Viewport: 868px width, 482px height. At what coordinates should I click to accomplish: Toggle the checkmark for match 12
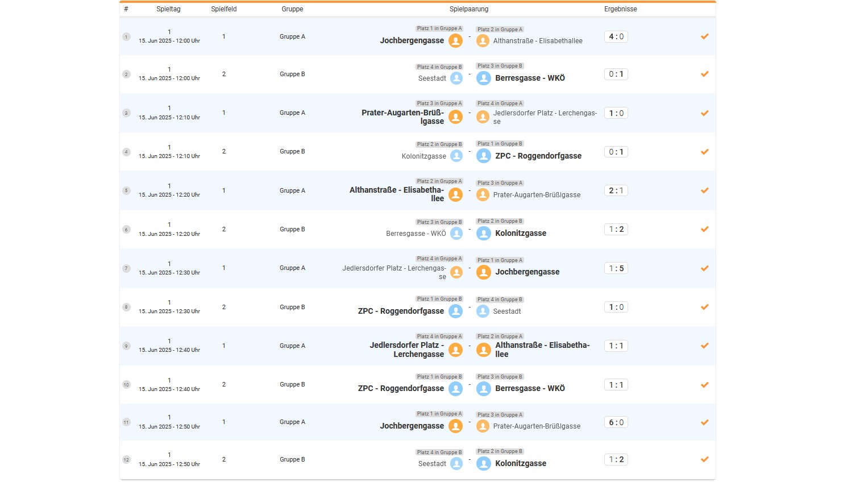704,459
